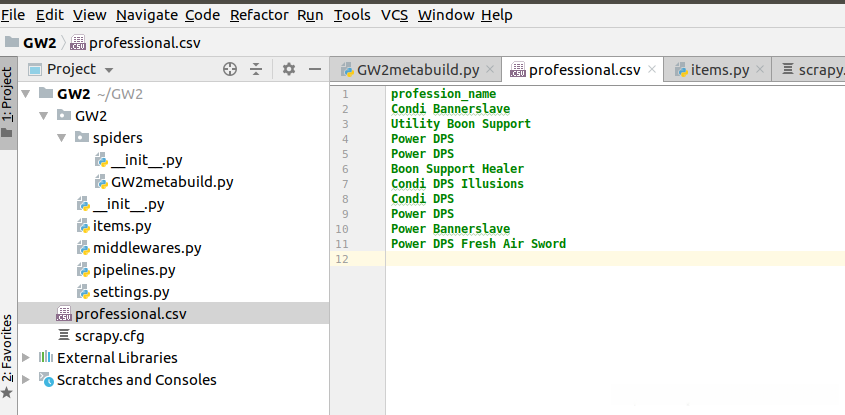Toggle the 2: Favorites side tool window
This screenshot has height=415, width=845.
tap(8, 352)
